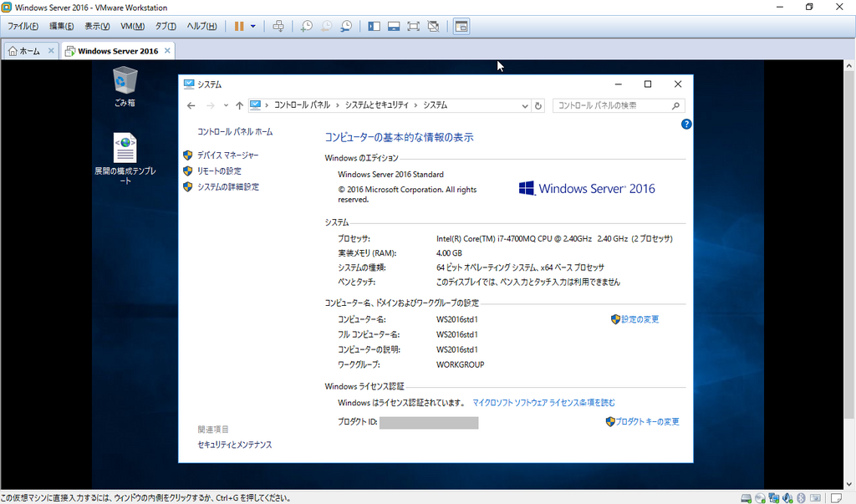Enter full screen mode icon
The width and height of the screenshot is (856, 504).
tap(413, 26)
